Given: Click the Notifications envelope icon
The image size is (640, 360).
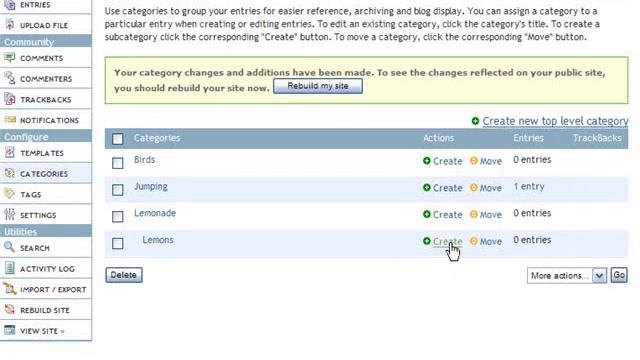Looking at the screenshot, I should coord(10,120).
